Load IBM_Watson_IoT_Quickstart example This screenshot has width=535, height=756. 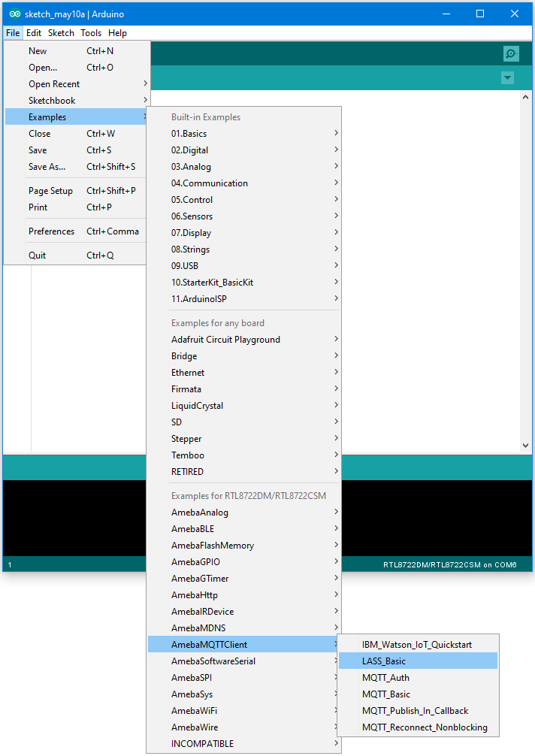tap(418, 645)
